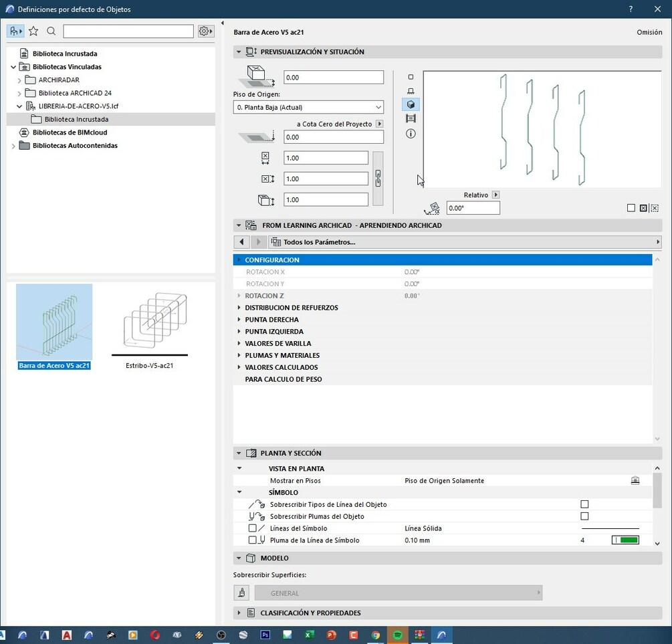Viewport: 672px width, 644px height.
Task: Select PUNTA IZQUIERDA group
Action: (x=443, y=332)
